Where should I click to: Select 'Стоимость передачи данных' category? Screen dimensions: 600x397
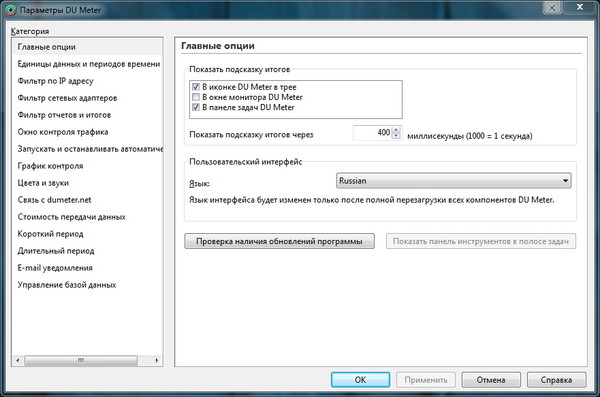pyautogui.click(x=87, y=217)
